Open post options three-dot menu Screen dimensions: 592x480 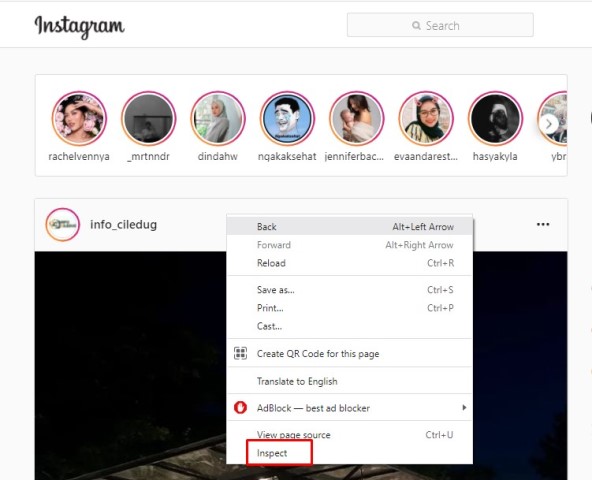[543, 224]
